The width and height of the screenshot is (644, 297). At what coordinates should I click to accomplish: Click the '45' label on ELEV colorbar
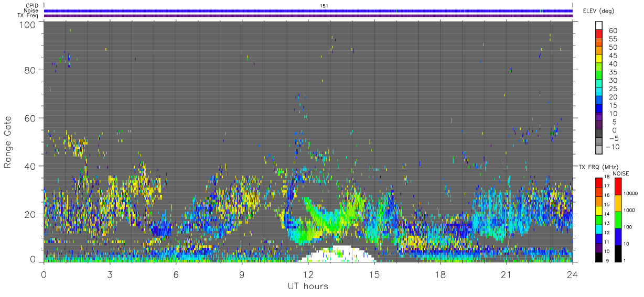[612, 55]
